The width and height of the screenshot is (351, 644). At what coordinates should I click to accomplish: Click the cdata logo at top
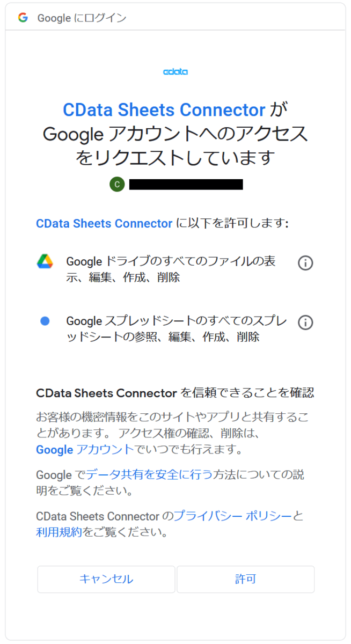[x=175, y=71]
